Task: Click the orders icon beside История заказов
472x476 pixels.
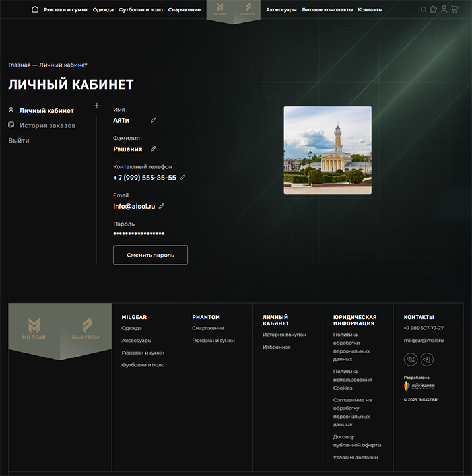Action: (11, 125)
